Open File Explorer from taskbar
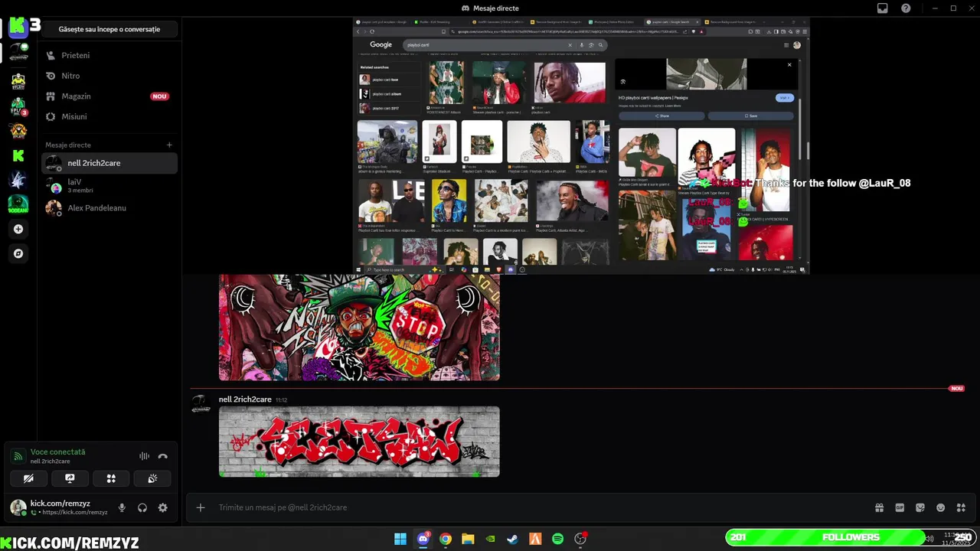This screenshot has height=551, width=980. click(468, 539)
